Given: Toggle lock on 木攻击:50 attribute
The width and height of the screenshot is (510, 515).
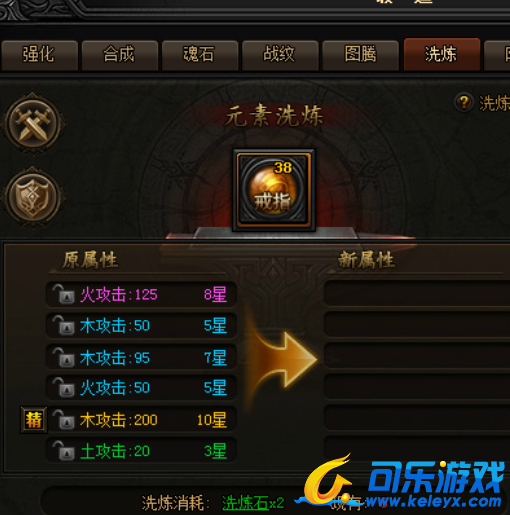Looking at the screenshot, I should 63,325.
